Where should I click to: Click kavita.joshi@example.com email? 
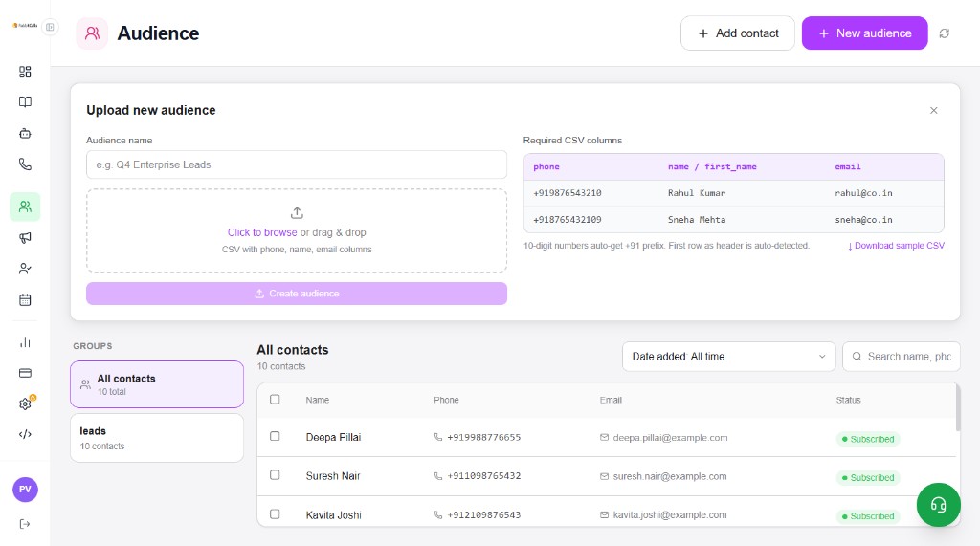[669, 515]
